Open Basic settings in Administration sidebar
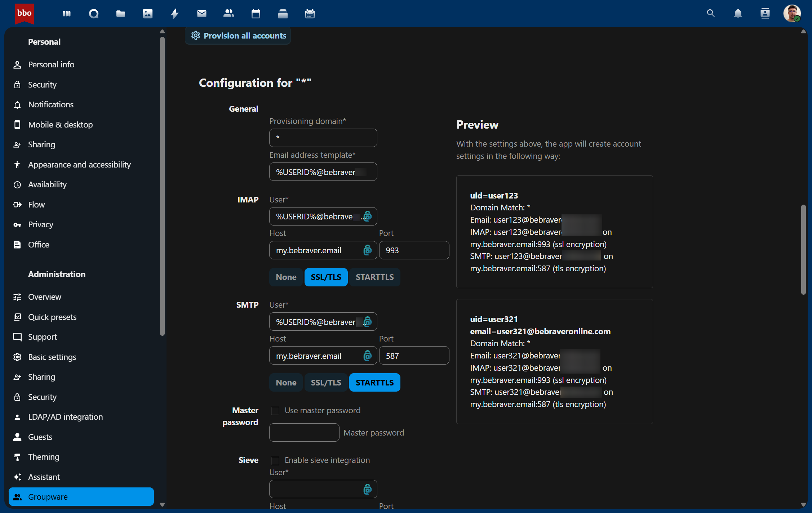 [52, 357]
